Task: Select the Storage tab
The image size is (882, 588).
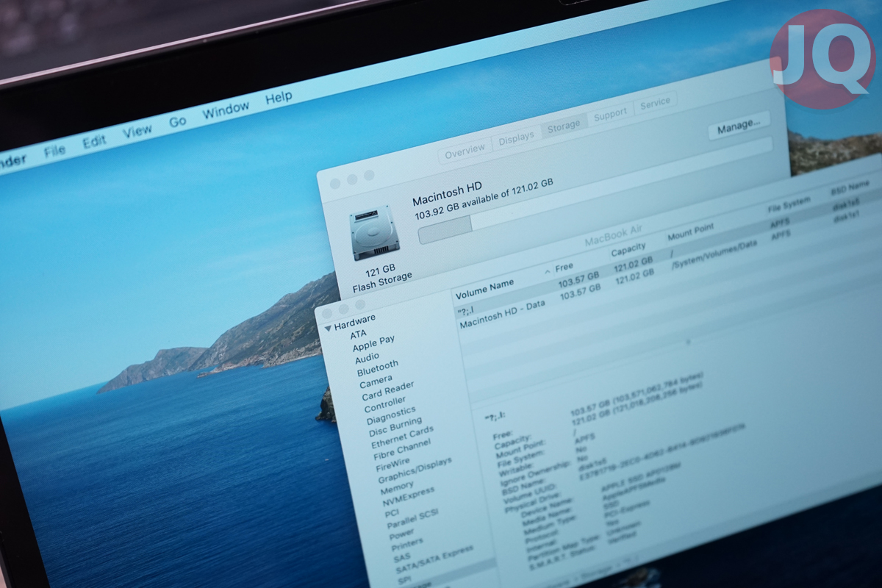Action: point(564,126)
